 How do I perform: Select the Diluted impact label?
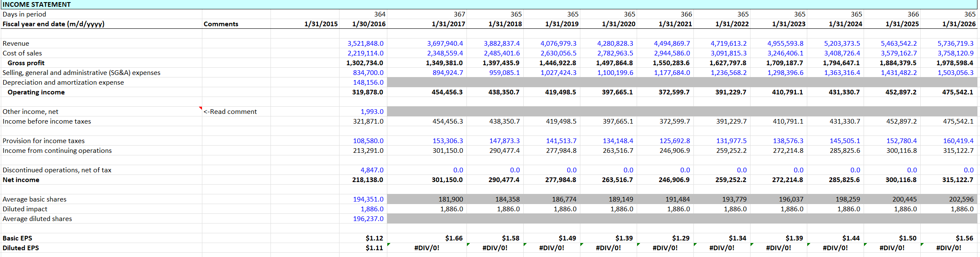click(25, 209)
